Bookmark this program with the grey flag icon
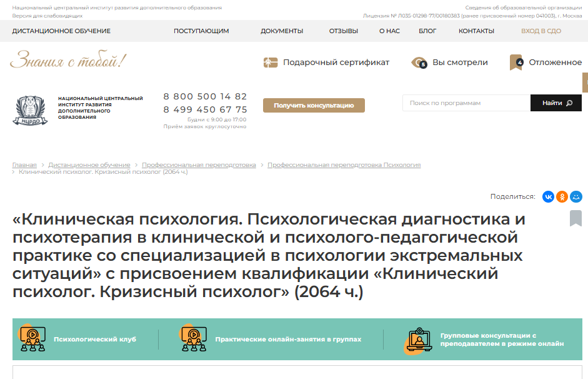This screenshot has width=588, height=379. click(x=576, y=218)
